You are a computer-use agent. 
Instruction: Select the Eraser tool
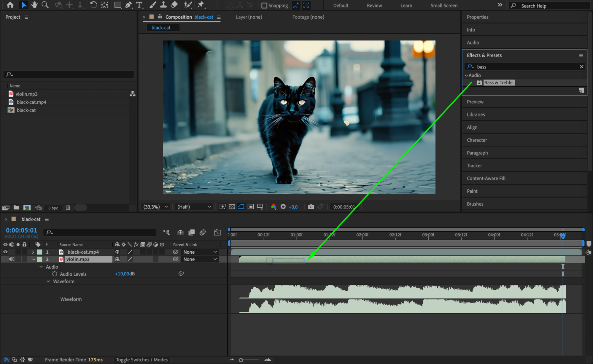[174, 5]
